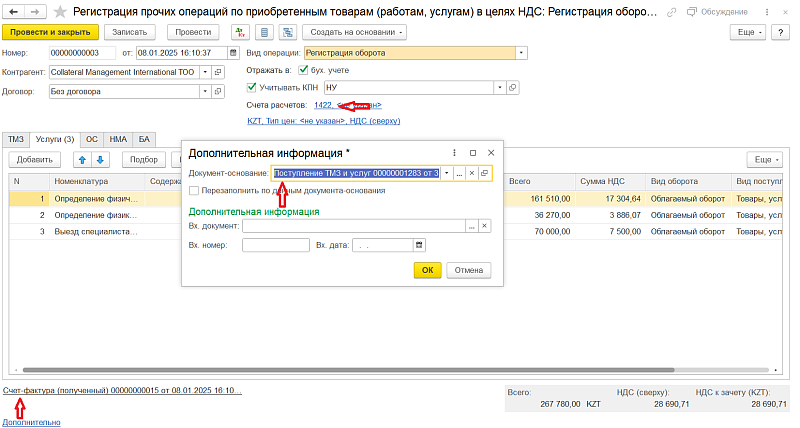Go forward with the right arrow

35,11
